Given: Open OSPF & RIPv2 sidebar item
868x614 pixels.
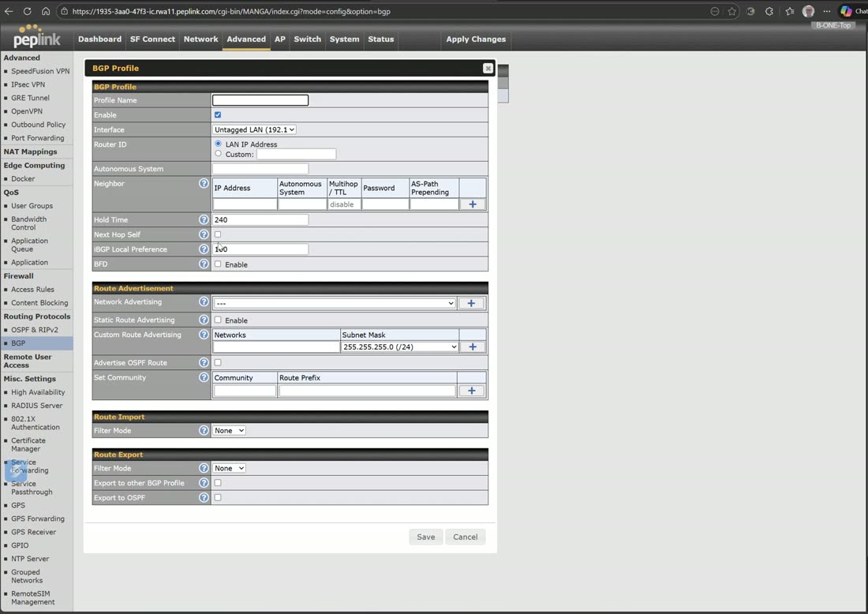Looking at the screenshot, I should click(x=34, y=330).
